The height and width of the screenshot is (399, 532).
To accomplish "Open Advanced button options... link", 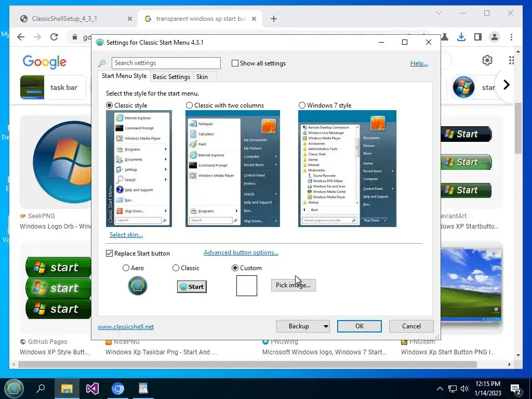I will pos(241,252).
